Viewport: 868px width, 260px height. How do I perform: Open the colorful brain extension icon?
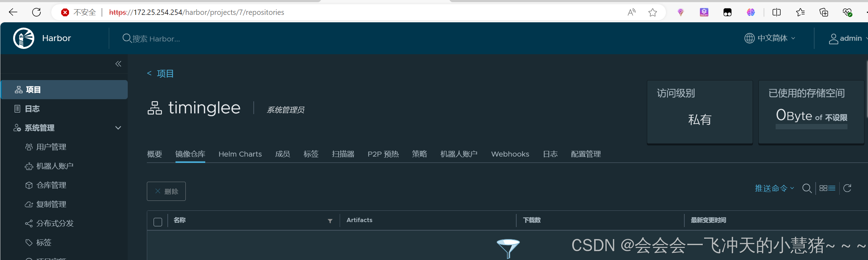coord(751,12)
